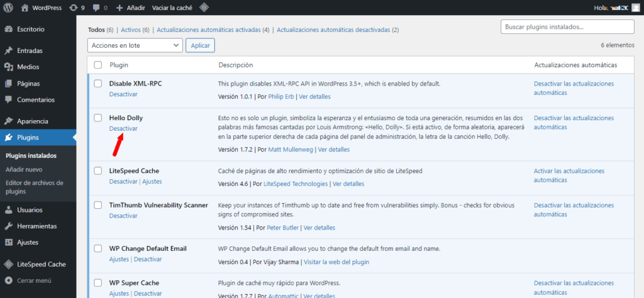Deactivate the Disable XML-RPC plugin
The image size is (644, 298).
click(123, 94)
